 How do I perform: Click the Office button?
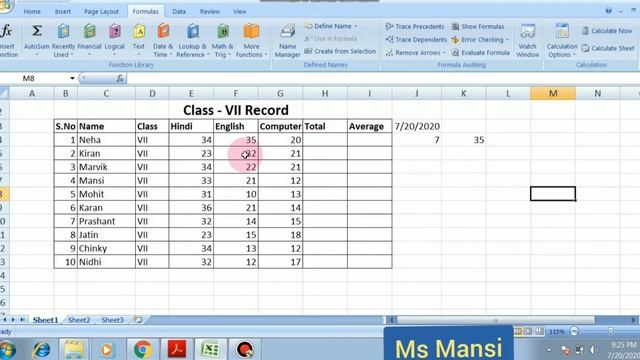pos(6,7)
